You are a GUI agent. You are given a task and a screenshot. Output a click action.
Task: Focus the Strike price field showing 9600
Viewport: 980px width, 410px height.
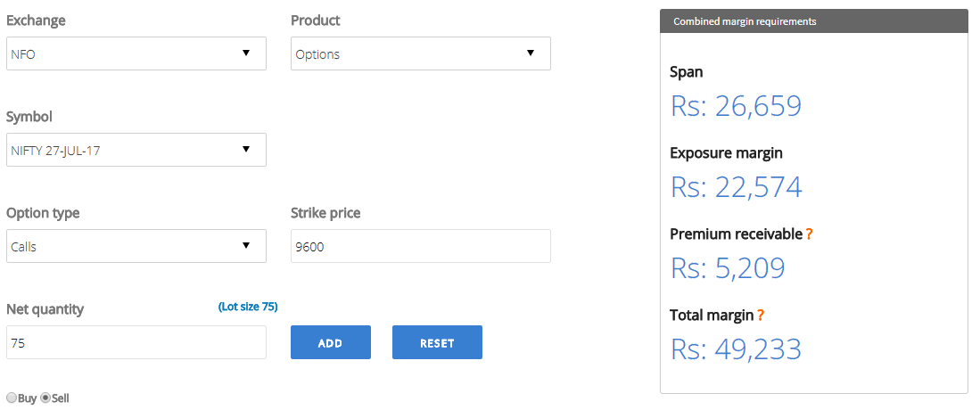[421, 246]
